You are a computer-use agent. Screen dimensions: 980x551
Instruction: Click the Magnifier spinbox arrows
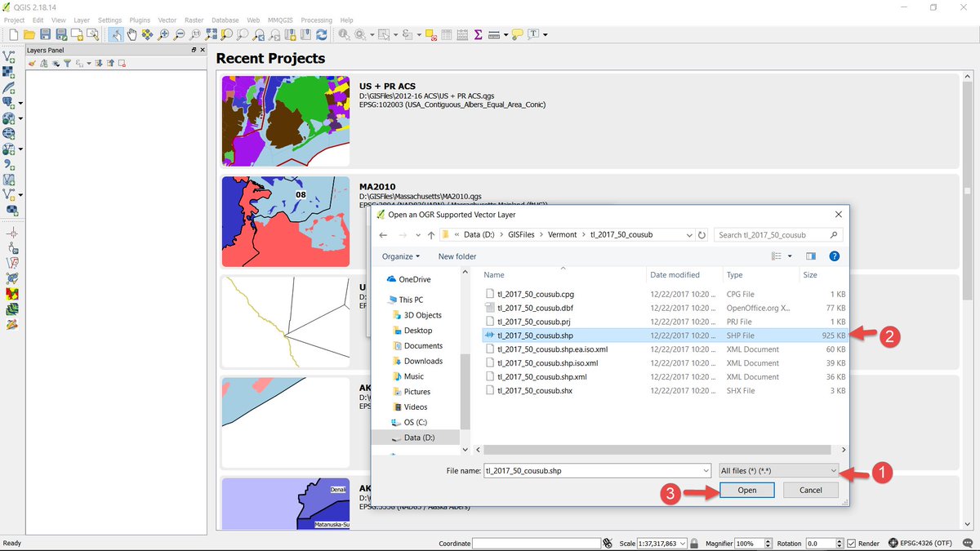pos(768,543)
